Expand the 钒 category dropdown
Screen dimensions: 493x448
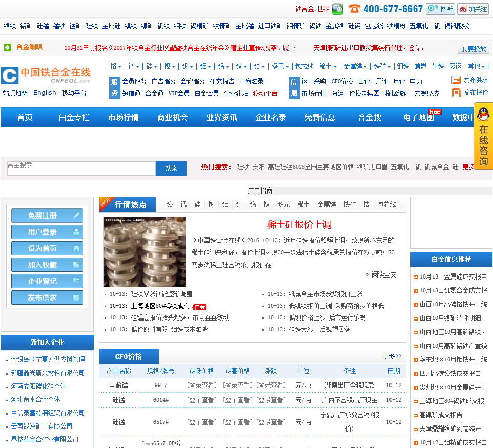(188, 66)
